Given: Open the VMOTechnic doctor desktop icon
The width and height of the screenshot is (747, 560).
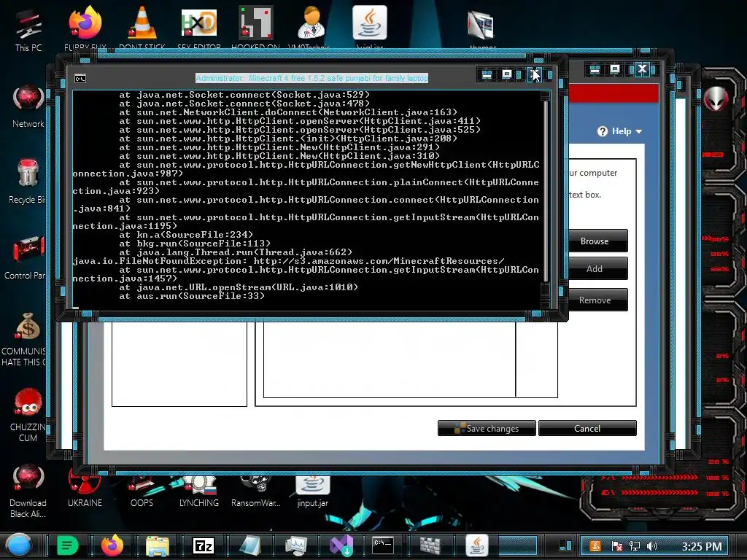Looking at the screenshot, I should (311, 28).
